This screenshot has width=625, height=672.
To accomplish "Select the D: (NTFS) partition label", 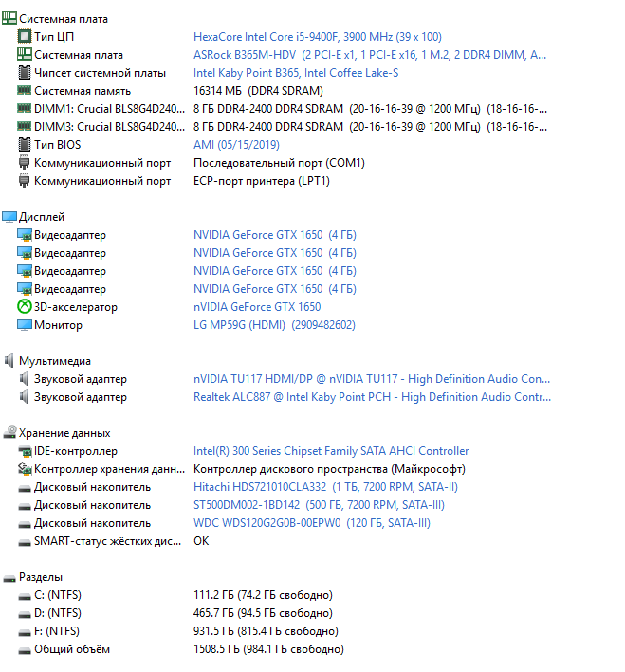I will [58, 613].
